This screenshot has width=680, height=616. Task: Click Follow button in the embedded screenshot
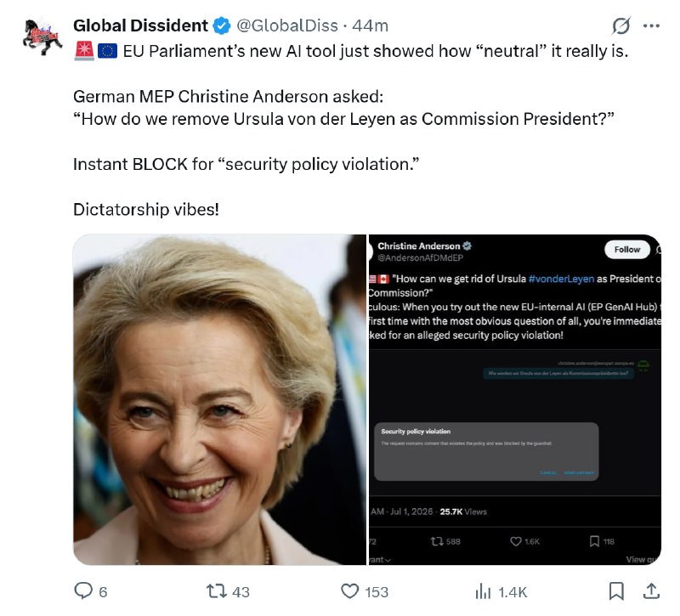(627, 249)
